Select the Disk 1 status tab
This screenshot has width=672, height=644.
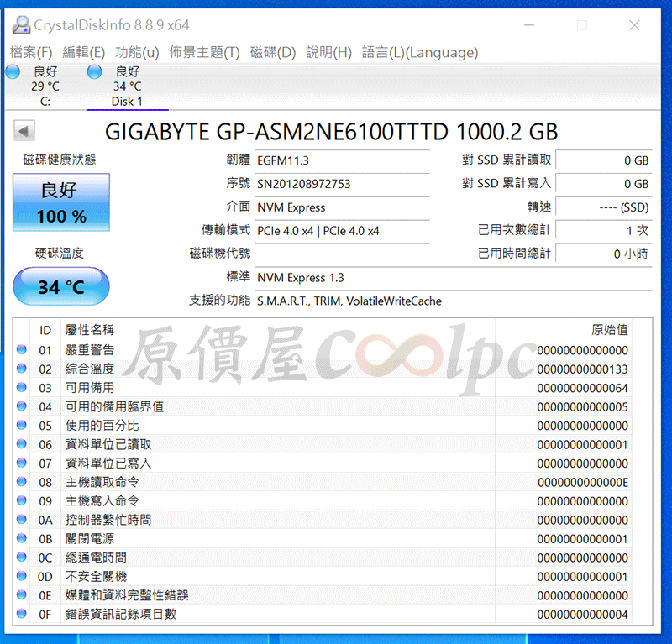(x=128, y=86)
